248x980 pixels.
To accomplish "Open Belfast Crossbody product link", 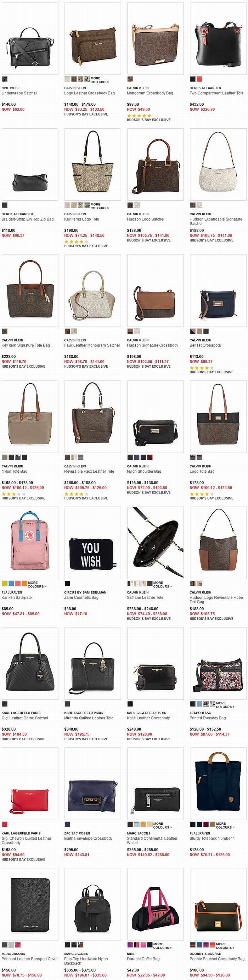I will pyautogui.click(x=205, y=345).
